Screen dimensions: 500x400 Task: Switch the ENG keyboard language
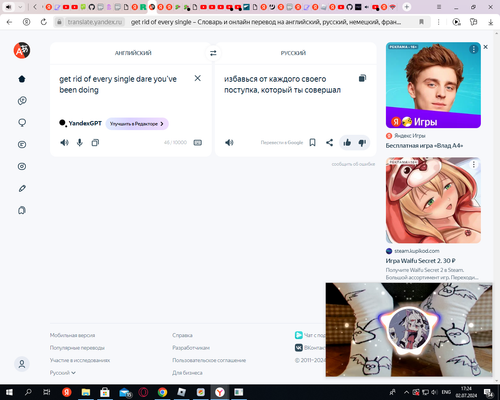(446, 392)
